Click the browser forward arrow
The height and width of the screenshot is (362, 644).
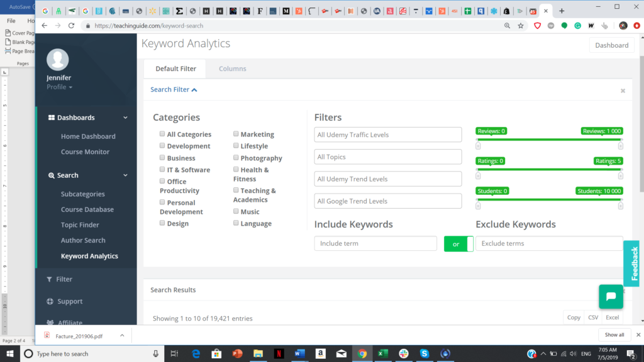click(x=58, y=25)
